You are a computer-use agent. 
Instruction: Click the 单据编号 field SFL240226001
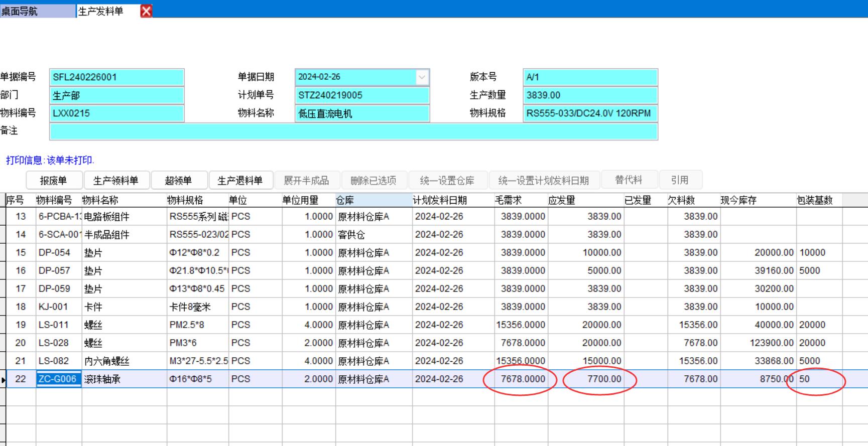click(x=117, y=77)
